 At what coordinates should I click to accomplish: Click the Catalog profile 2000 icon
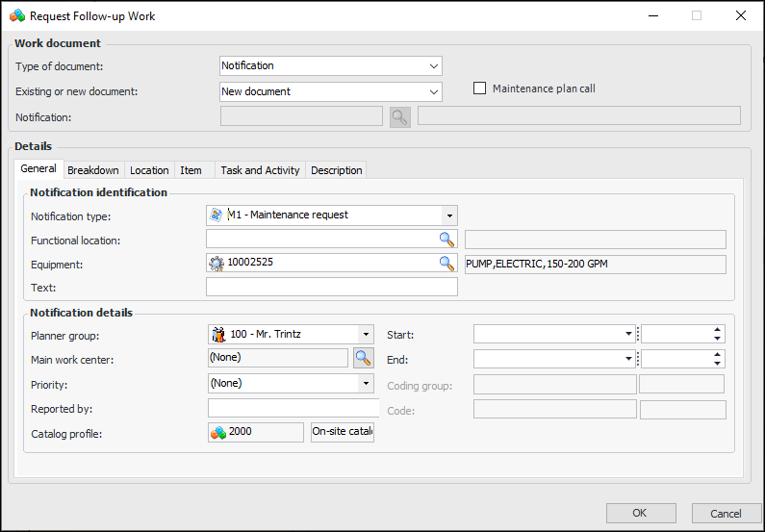coord(218,432)
